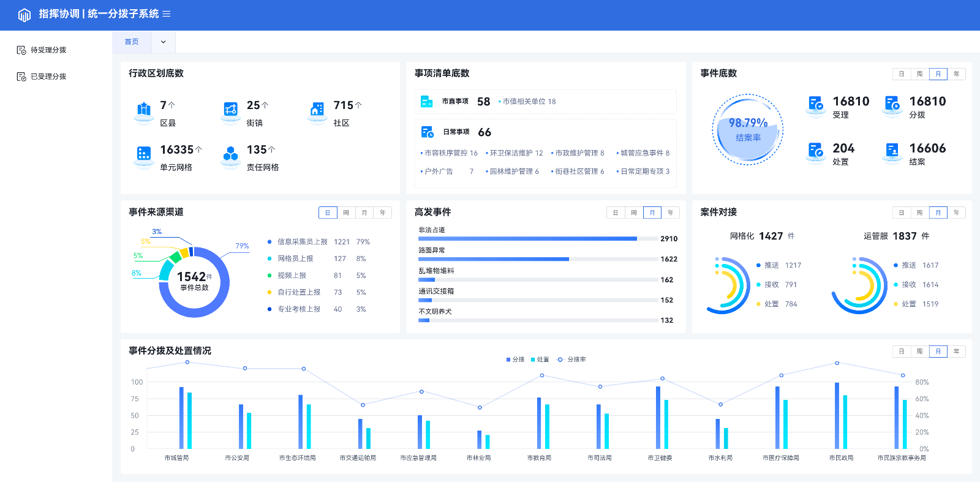Click the 结案 icon in 事件底数
The height and width of the screenshot is (482, 980).
coord(892,151)
